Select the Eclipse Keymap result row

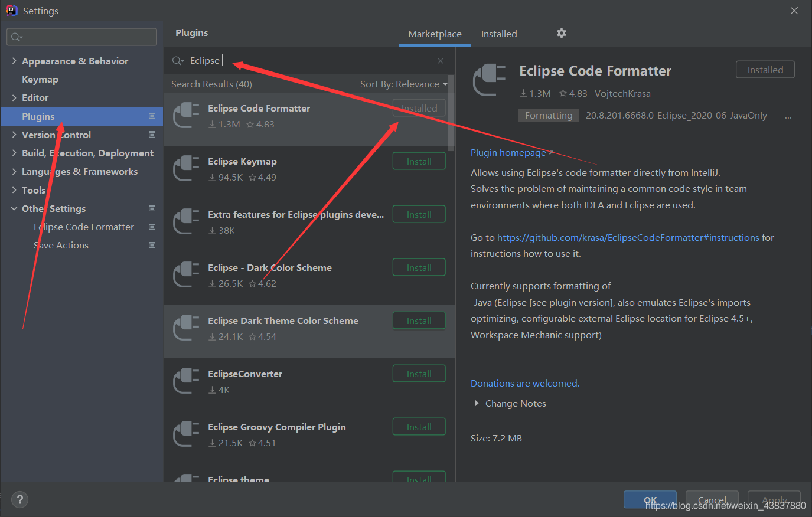[309, 172]
